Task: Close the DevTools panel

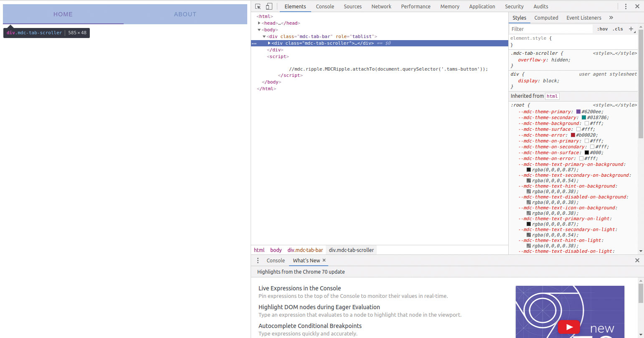Action: 637,6
